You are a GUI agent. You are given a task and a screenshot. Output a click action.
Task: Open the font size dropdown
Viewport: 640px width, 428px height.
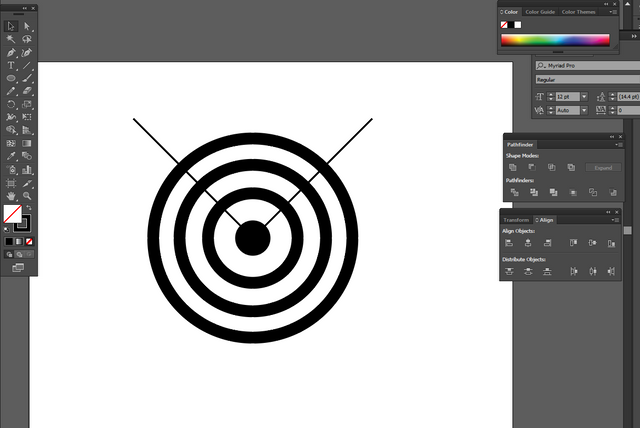(584, 97)
